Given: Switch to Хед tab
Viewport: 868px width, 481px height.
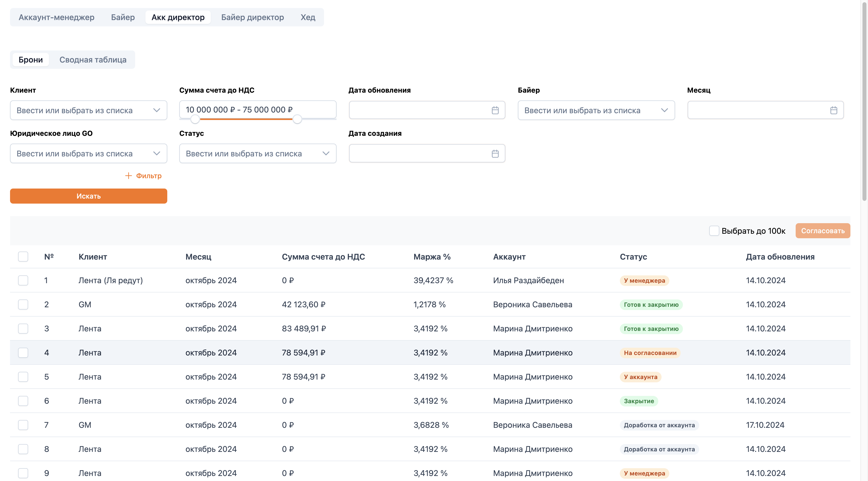Looking at the screenshot, I should 308,17.
